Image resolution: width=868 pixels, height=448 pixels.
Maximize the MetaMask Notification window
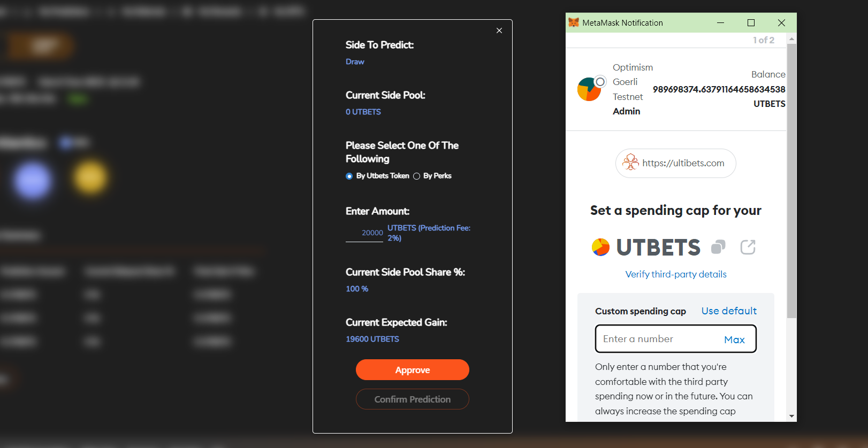(x=751, y=22)
